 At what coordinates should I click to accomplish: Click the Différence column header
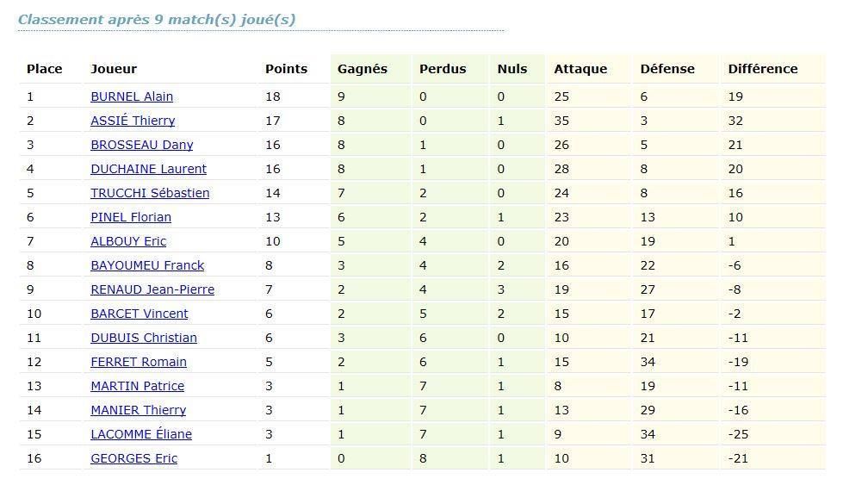click(x=762, y=69)
